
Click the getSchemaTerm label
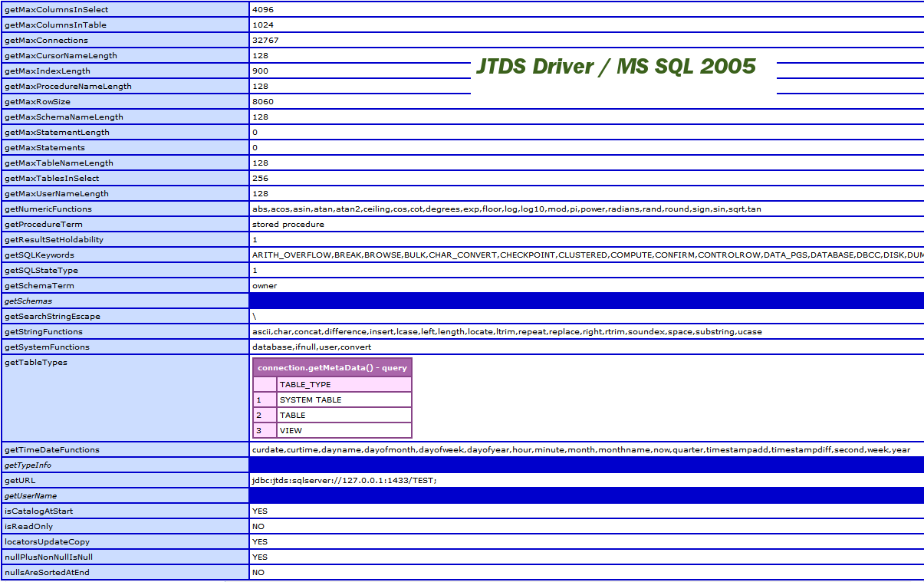click(x=38, y=286)
